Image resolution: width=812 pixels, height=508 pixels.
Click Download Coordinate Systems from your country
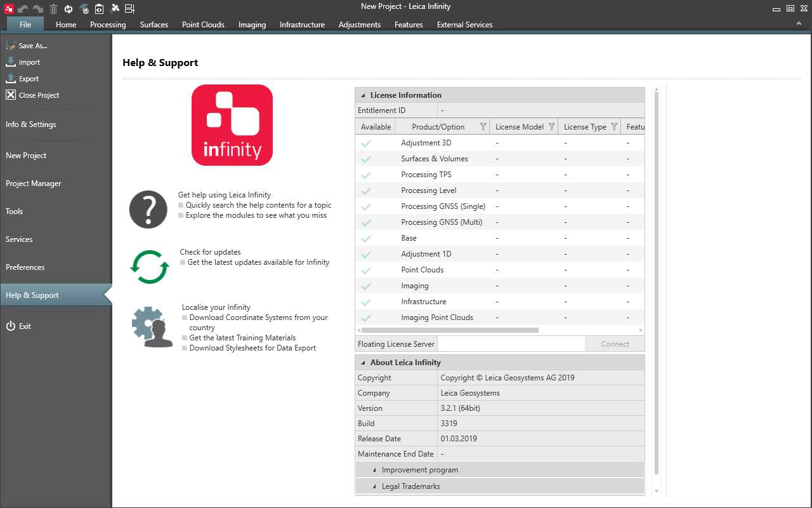[258, 317]
